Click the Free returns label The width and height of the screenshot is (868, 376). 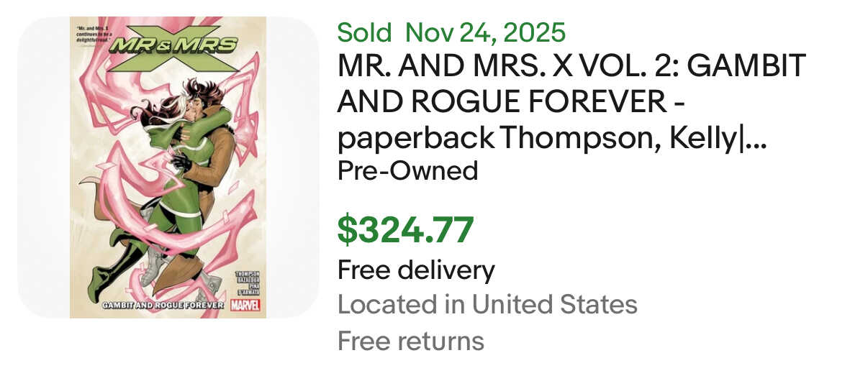pos(411,340)
